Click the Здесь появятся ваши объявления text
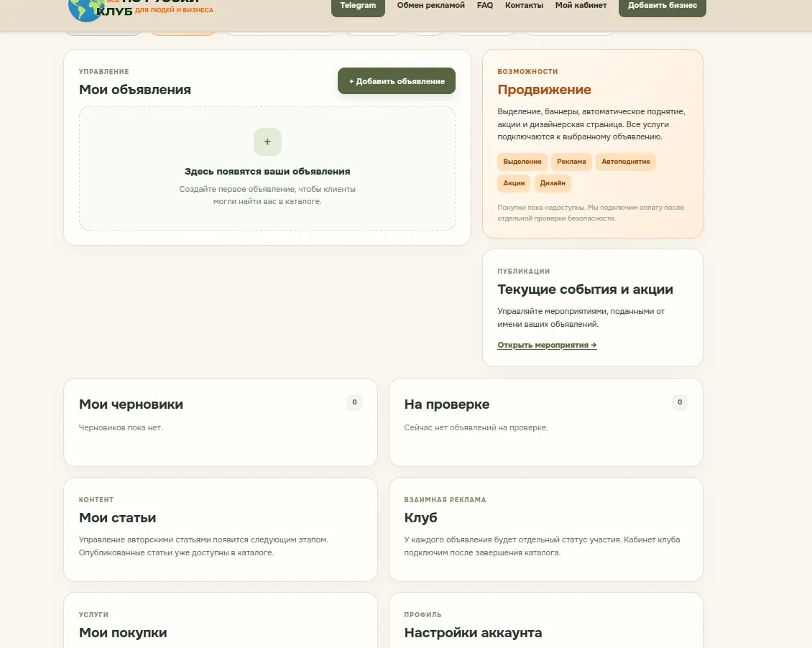Image resolution: width=812 pixels, height=648 pixels. click(267, 171)
